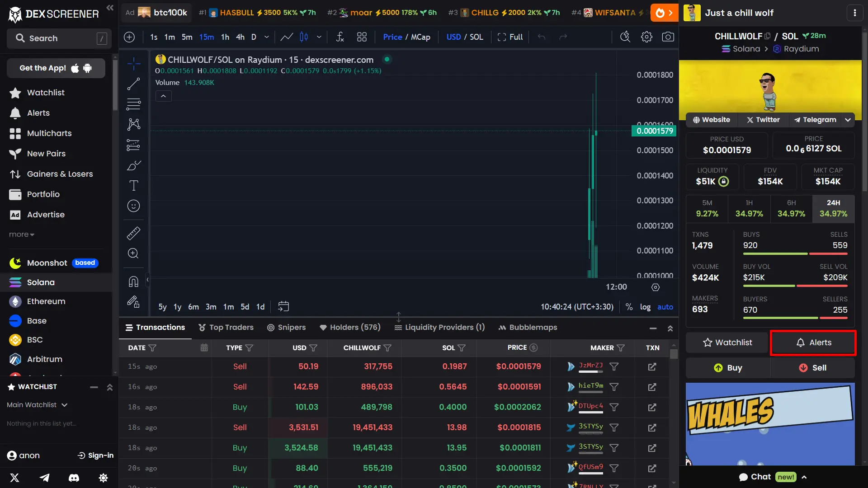Open Main Watchlist dropdown

point(37,405)
